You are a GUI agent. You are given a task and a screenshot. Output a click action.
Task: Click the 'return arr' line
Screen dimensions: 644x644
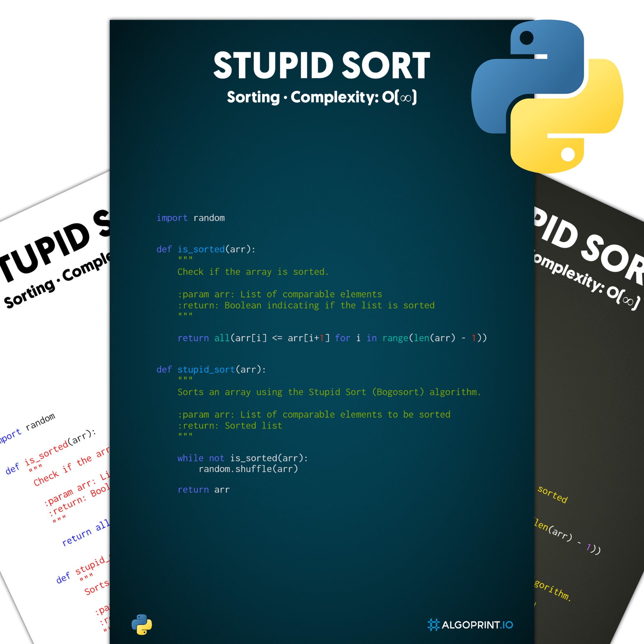coord(203,490)
